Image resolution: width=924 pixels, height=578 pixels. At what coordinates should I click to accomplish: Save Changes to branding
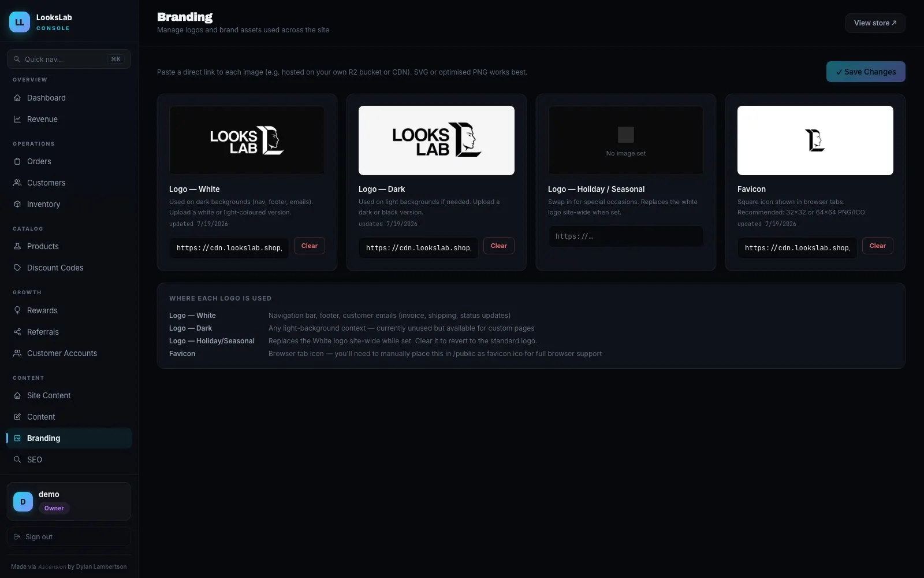click(866, 72)
